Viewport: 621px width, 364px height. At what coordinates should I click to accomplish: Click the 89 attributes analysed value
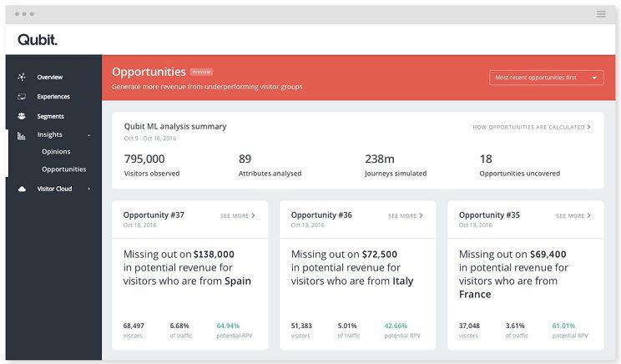click(245, 159)
